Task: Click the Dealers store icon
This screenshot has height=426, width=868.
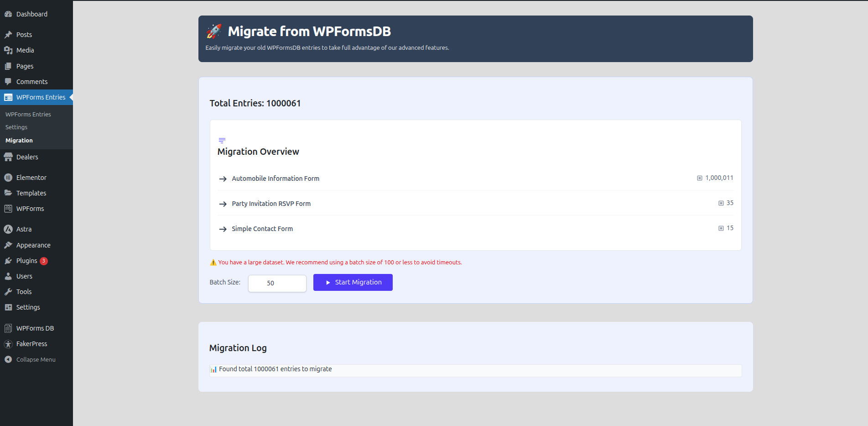Action: coord(8,157)
